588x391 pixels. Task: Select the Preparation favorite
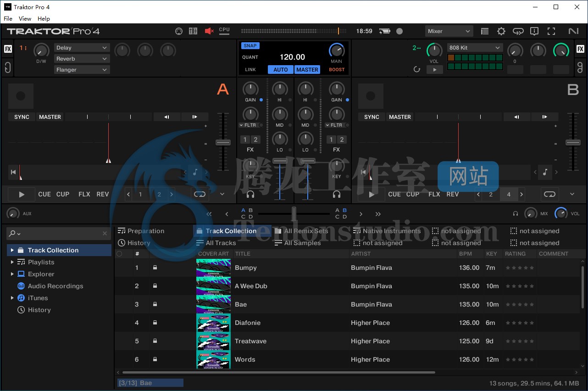(141, 231)
